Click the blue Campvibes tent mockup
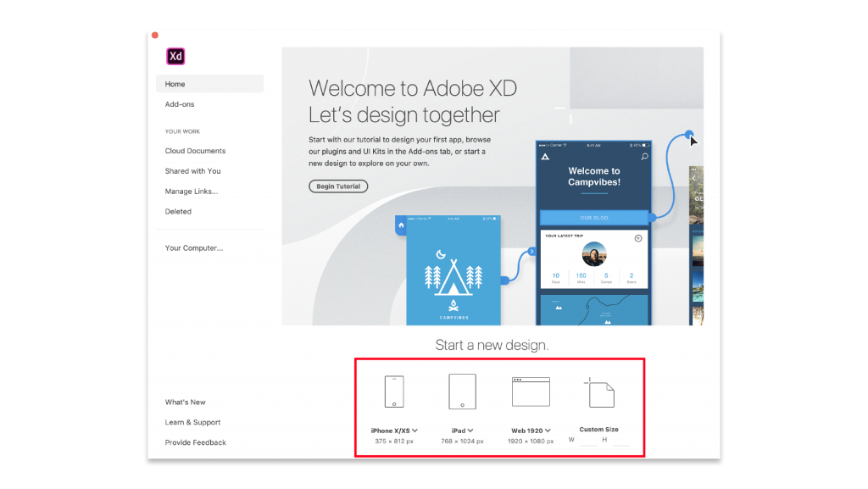 coord(453,270)
